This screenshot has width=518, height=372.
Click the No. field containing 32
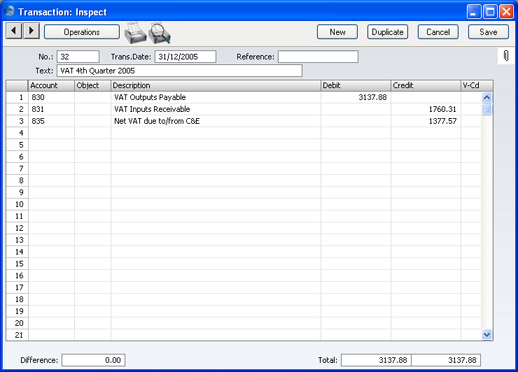click(78, 57)
